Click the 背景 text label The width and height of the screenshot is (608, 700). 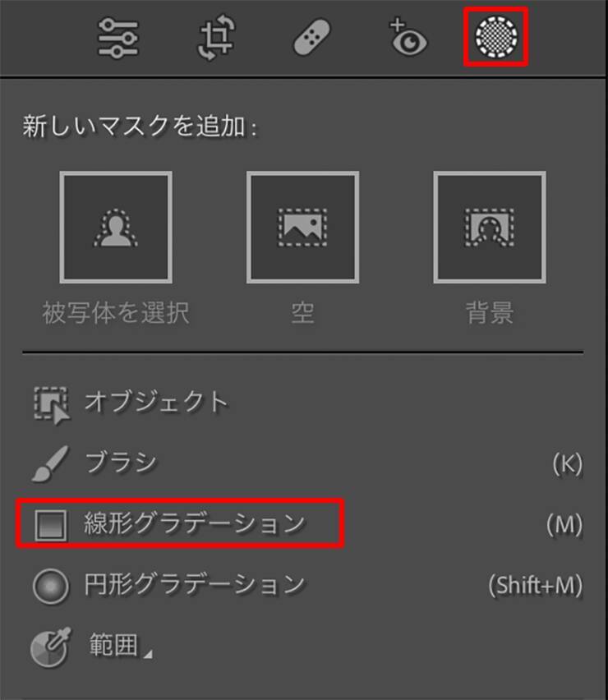[490, 312]
